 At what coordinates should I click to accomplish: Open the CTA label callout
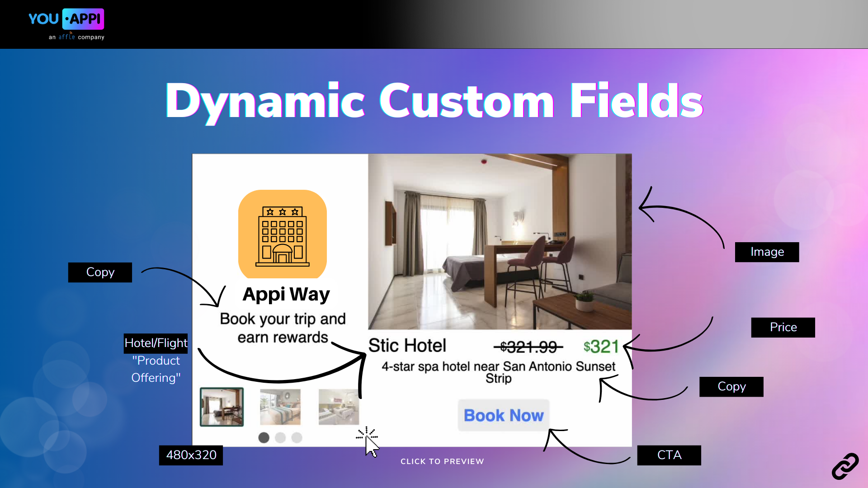tap(669, 455)
